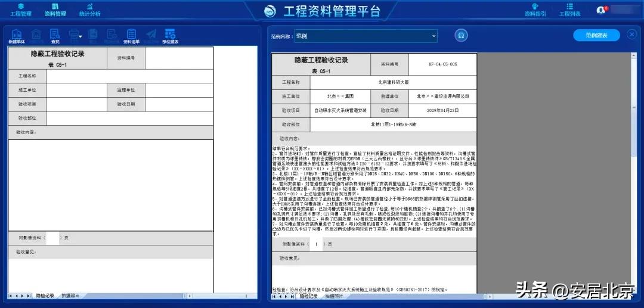Click the 资料清单 clipboard icon
Screen dimensions: 644x308
tap(131, 36)
